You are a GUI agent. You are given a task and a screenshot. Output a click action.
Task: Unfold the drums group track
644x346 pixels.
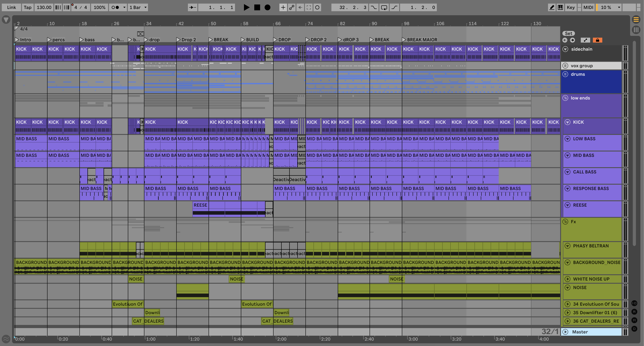coord(565,74)
